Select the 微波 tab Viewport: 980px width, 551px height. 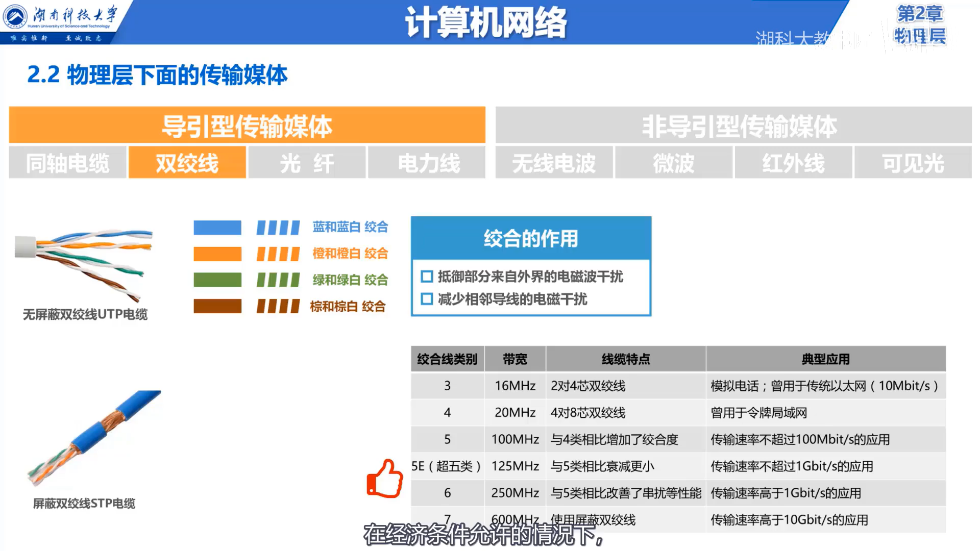point(674,163)
